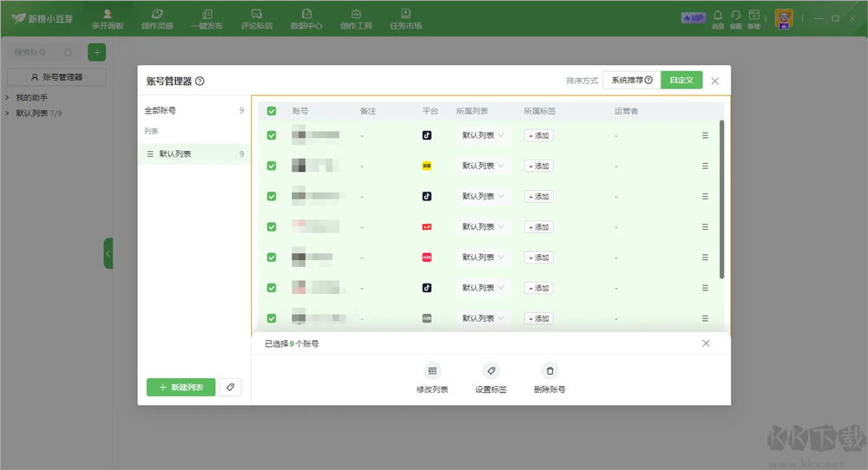Click the 修改列表 icon in bottom bar
This screenshot has height=470, width=868.
point(432,370)
